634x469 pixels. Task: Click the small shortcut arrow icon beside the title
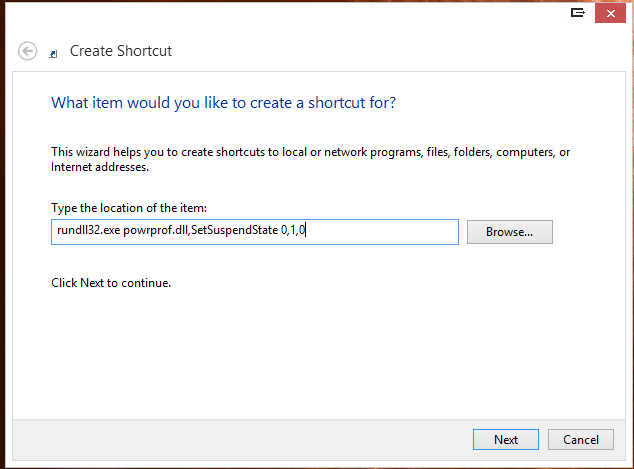click(53, 54)
